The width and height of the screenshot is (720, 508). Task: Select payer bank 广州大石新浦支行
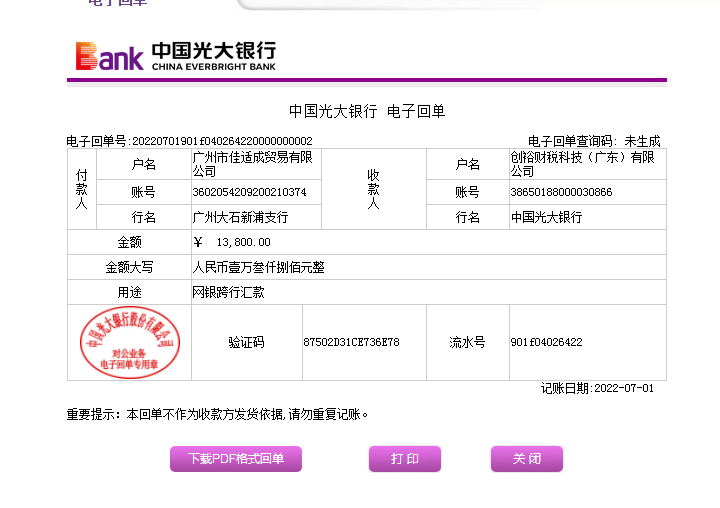(240, 217)
